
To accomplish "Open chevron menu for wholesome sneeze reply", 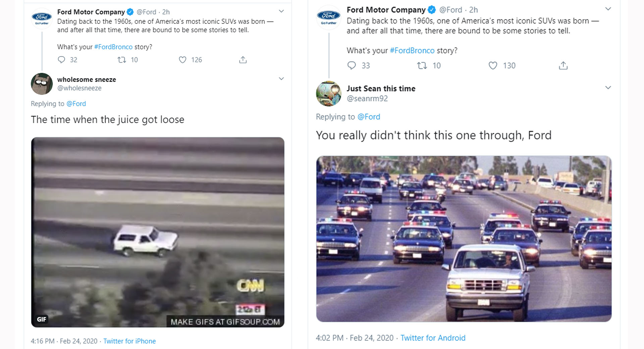I will tap(281, 79).
